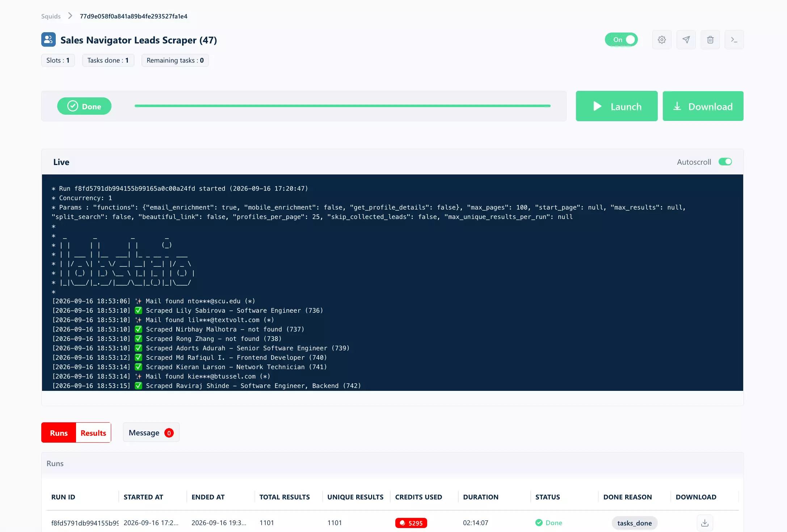Sort by STATUS column header
The width and height of the screenshot is (787, 532).
(548, 497)
